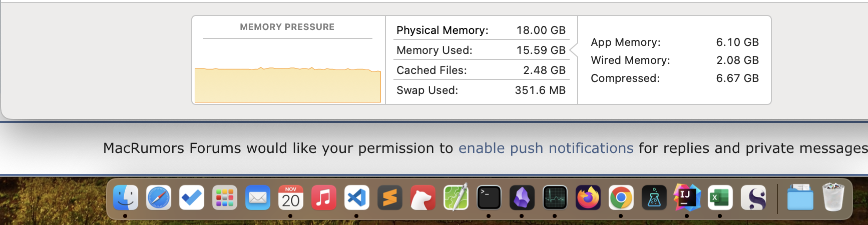Open the Calendar app showing Nov 20
868x225 pixels.
290,198
